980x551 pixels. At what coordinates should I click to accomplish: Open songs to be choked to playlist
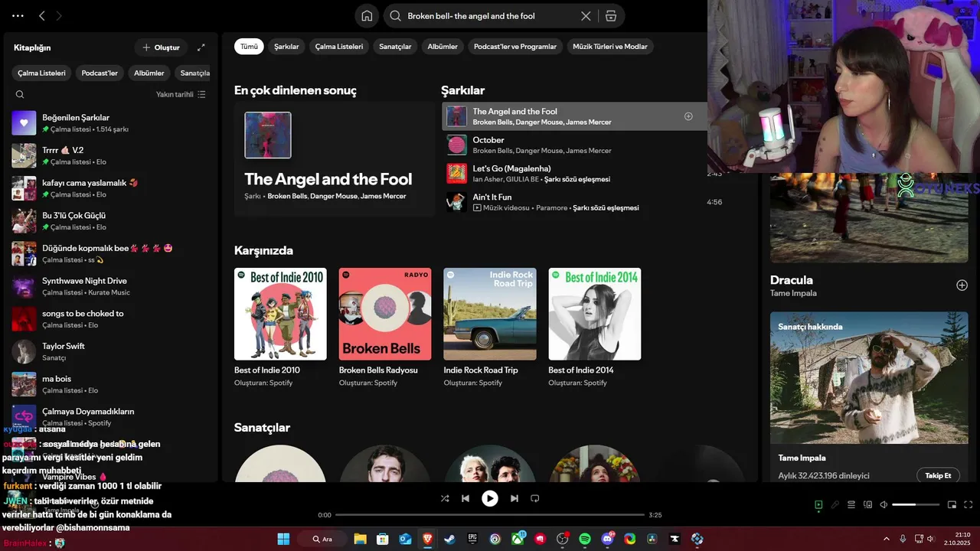click(x=111, y=318)
